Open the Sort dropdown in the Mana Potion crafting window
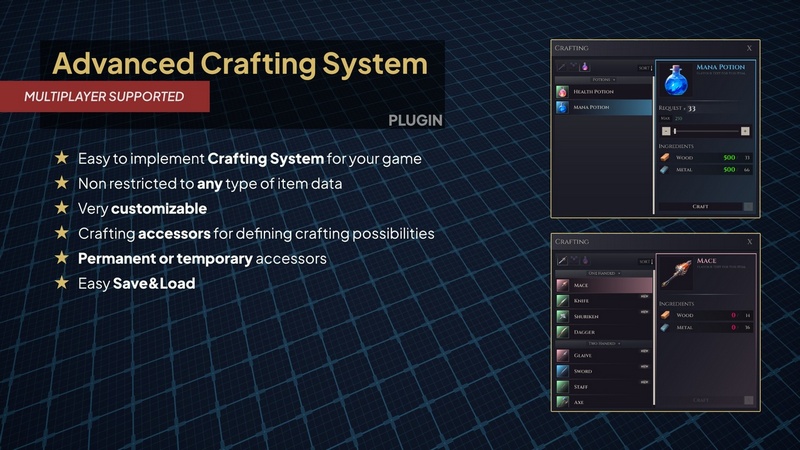 [x=644, y=68]
